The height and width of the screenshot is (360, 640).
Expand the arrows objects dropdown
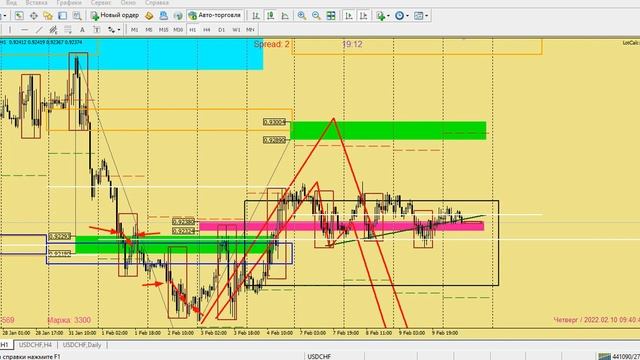(114, 30)
